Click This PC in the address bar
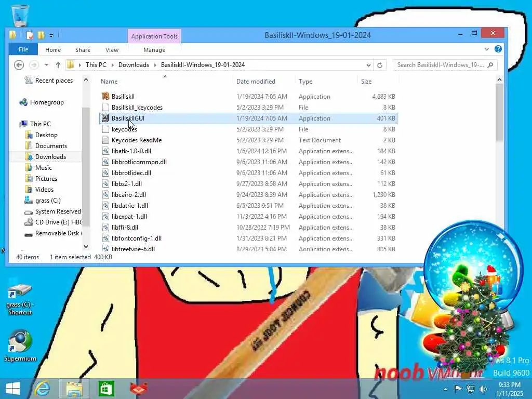Viewport: 532px width, 399px height. 96,65
